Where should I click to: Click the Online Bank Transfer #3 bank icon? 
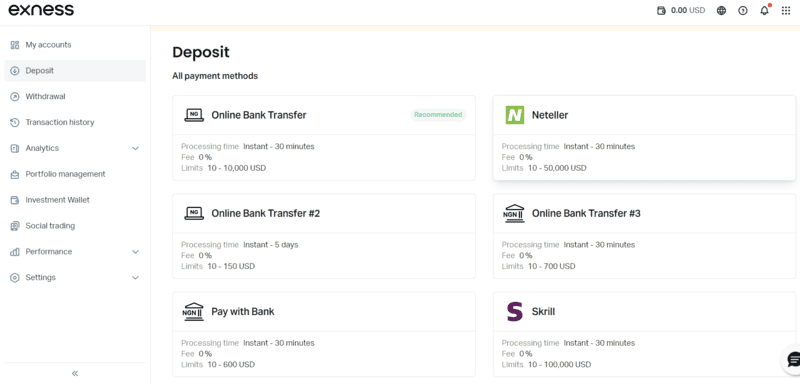513,214
